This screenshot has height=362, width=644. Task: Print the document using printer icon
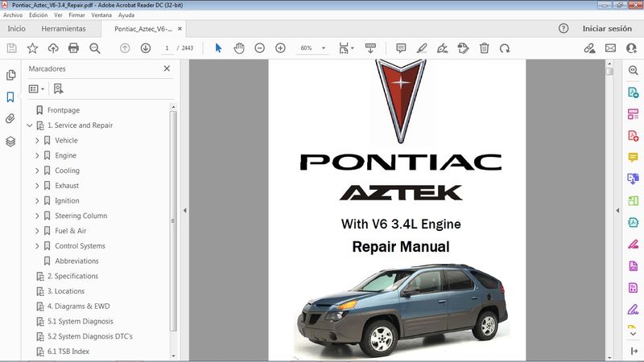73,48
